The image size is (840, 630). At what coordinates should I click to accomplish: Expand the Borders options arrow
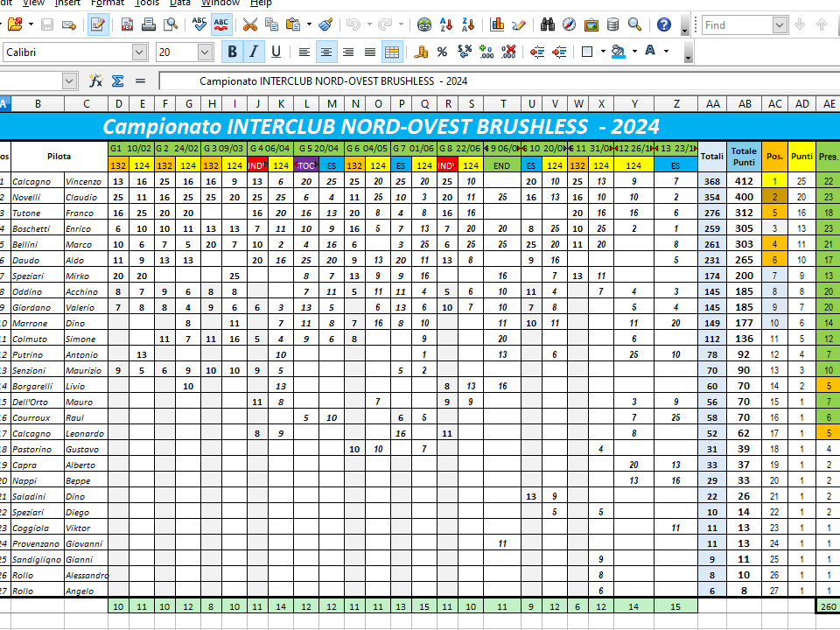(603, 52)
